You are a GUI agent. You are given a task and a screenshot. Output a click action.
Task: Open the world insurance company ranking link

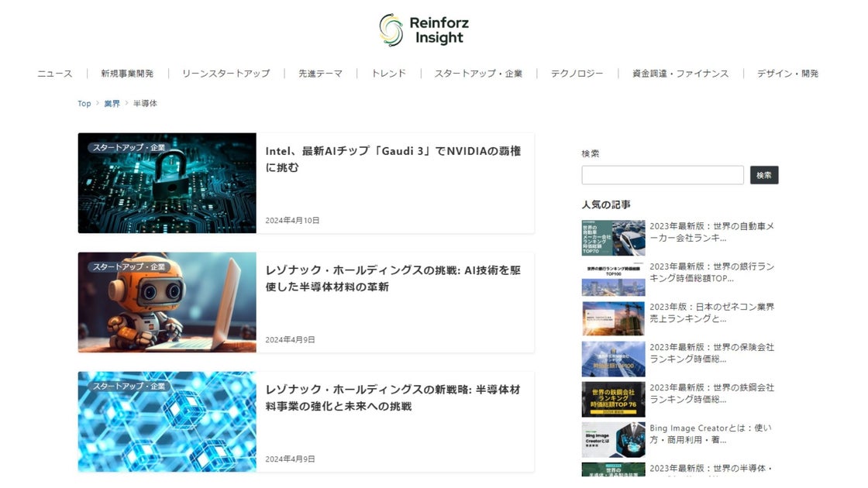[x=712, y=353]
